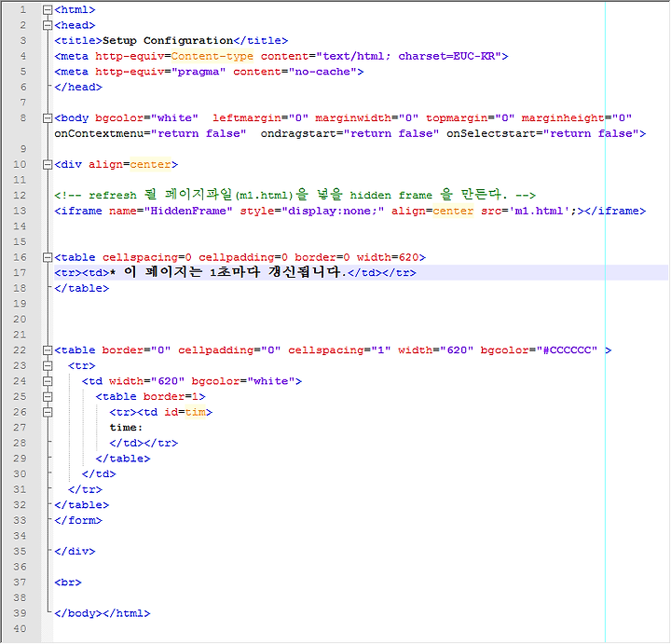
Task: Click the </body></html> closing tags
Action: [x=103, y=613]
